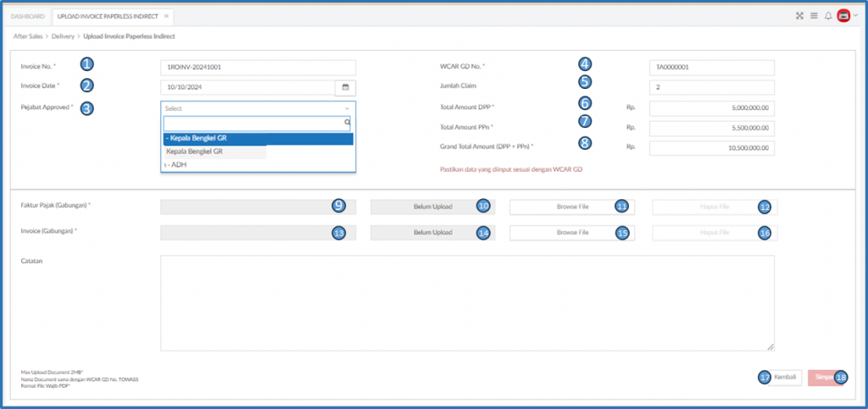Click the Invoice Date field
Viewport: 868px width, 409px height.
click(x=248, y=88)
